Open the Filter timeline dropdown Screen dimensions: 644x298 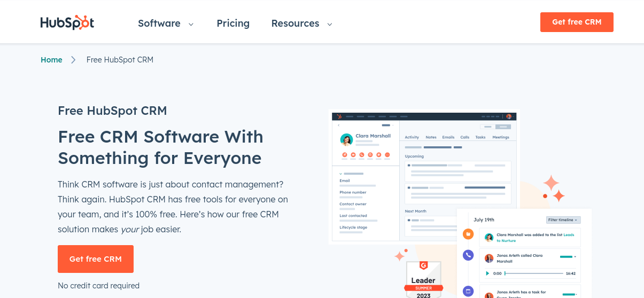click(x=563, y=220)
